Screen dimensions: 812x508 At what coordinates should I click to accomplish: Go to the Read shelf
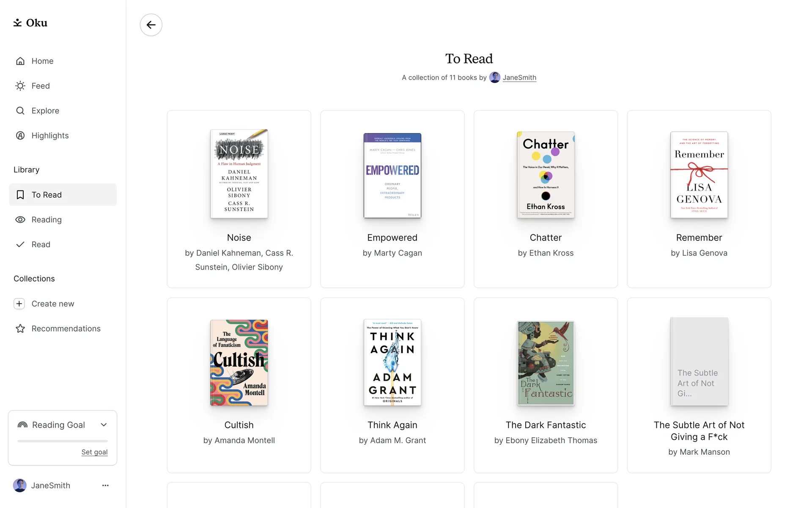point(41,245)
